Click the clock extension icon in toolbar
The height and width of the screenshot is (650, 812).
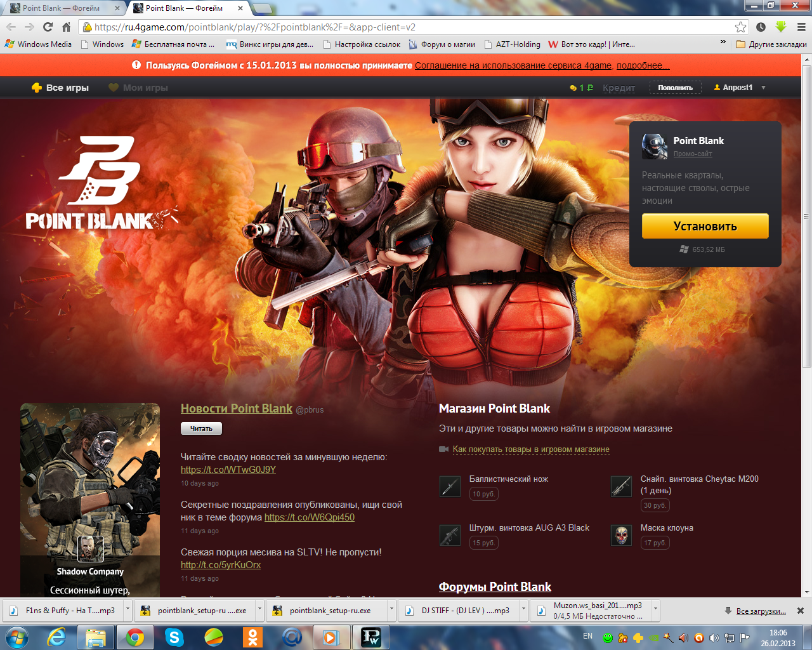pos(761,27)
